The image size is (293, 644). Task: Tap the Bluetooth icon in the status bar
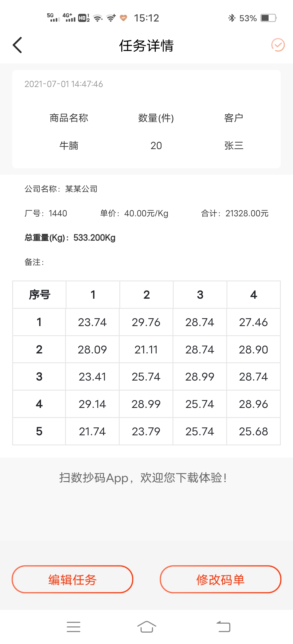pos(232,18)
